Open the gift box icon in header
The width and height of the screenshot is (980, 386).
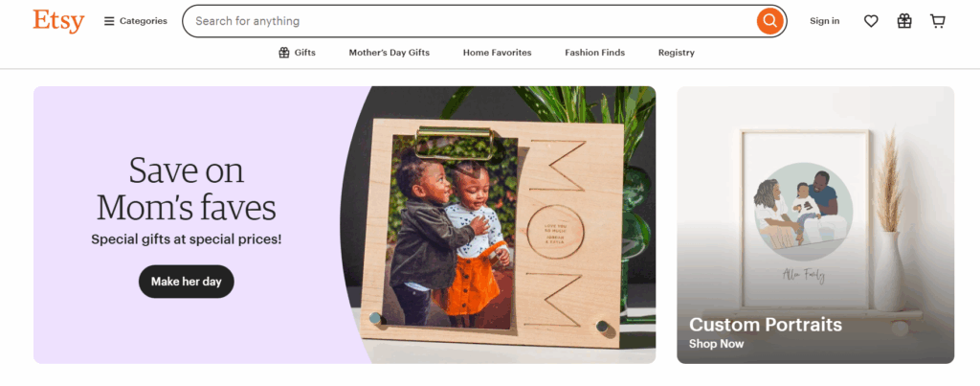pos(904,21)
